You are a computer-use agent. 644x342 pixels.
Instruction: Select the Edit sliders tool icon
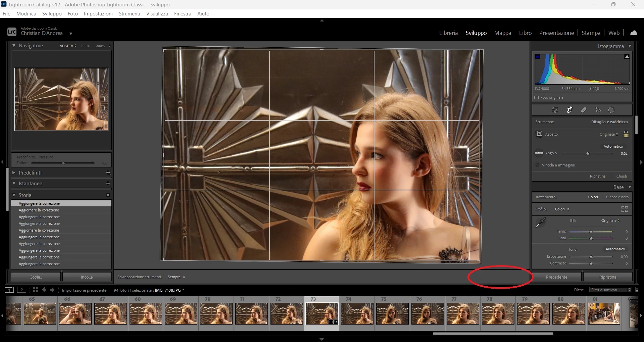[x=555, y=110]
